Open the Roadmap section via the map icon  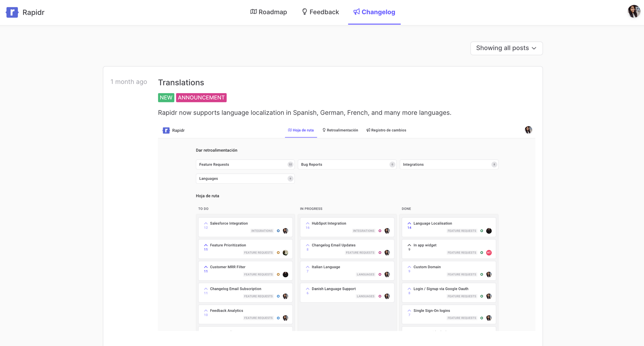point(253,12)
